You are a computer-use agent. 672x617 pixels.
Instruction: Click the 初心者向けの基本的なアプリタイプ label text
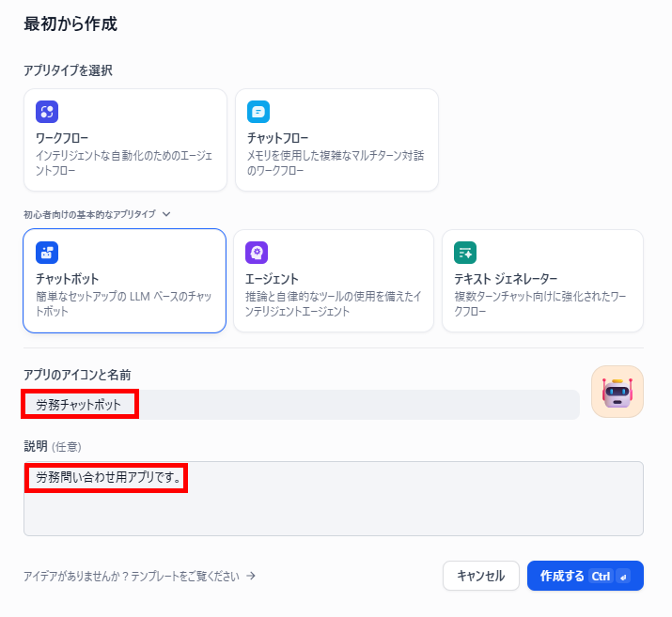[89, 214]
